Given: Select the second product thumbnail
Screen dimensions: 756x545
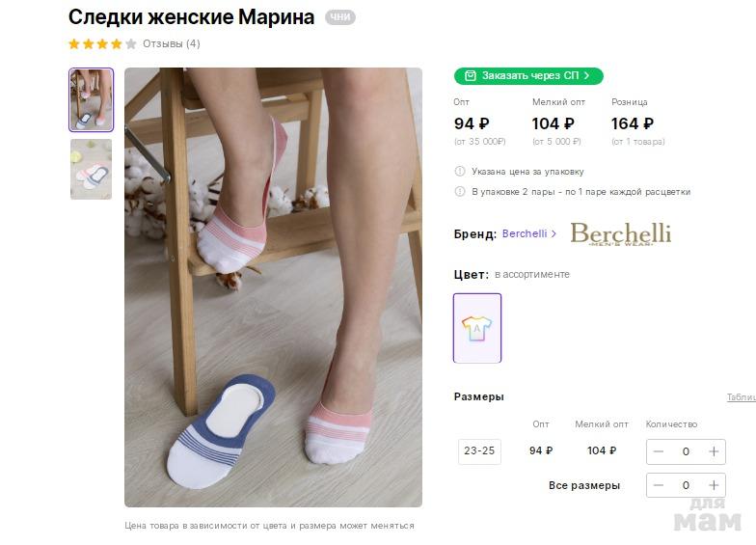Looking at the screenshot, I should [92, 169].
